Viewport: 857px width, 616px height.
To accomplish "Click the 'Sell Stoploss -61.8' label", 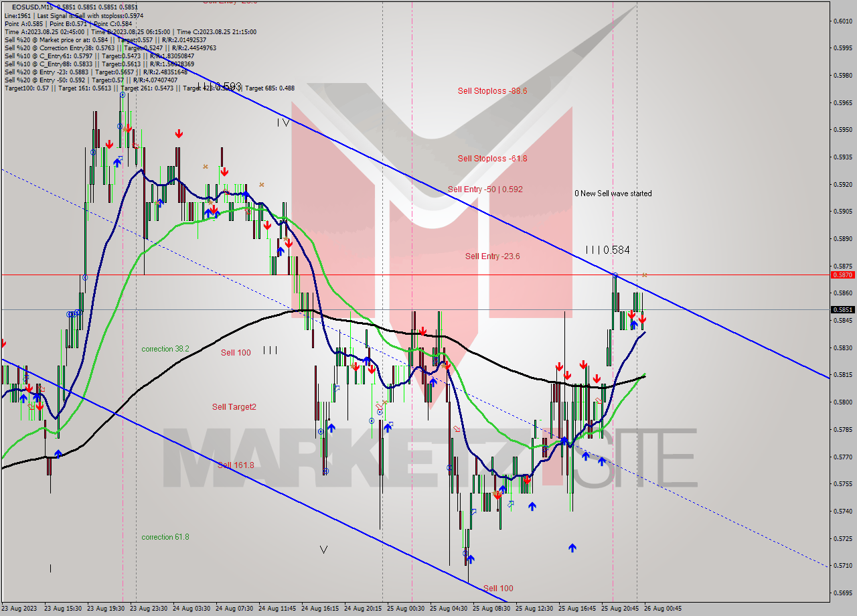I will [x=492, y=159].
